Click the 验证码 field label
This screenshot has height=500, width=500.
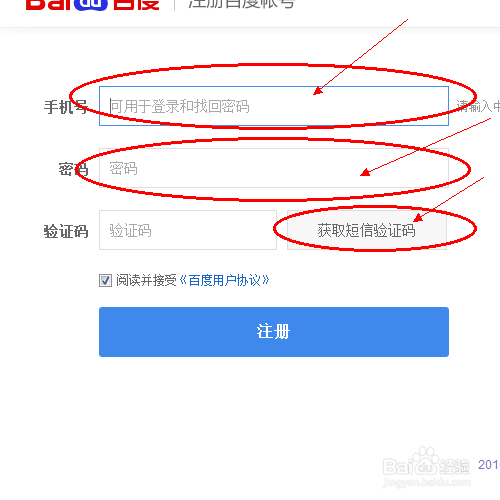(66, 231)
